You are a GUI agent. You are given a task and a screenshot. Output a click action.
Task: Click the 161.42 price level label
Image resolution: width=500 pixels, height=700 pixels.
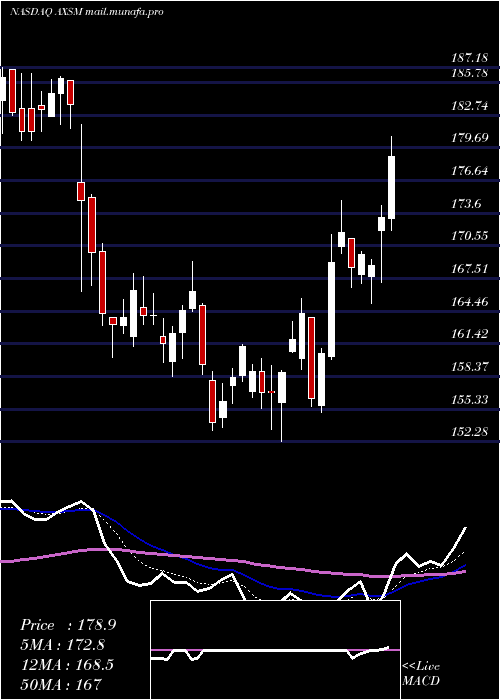pyautogui.click(x=470, y=334)
